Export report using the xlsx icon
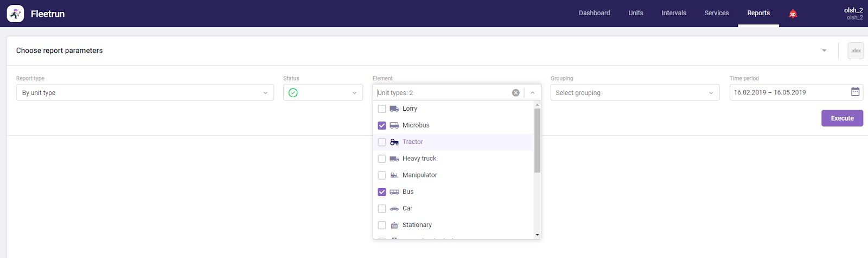Image resolution: width=868 pixels, height=258 pixels. click(x=856, y=51)
